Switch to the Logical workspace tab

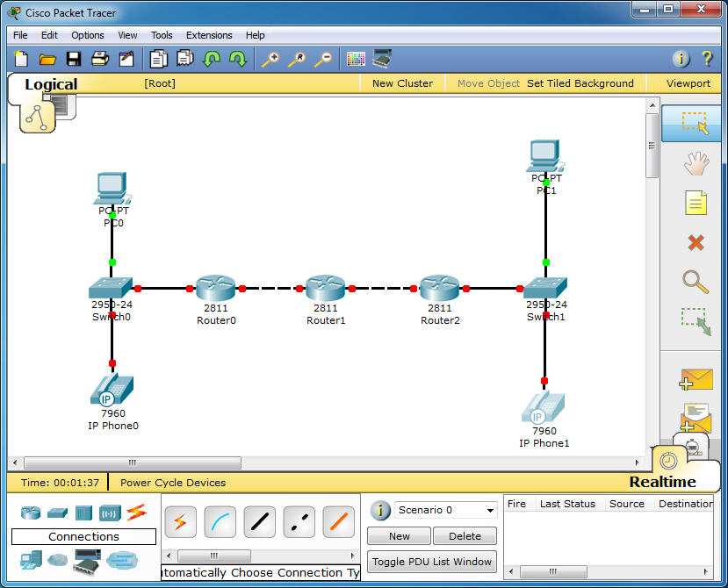pos(51,84)
